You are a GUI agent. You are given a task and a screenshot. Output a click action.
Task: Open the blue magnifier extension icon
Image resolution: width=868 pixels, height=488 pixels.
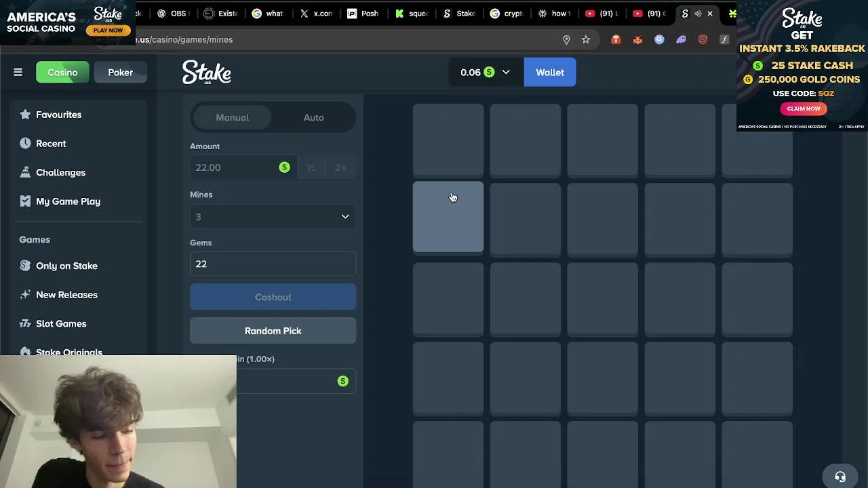659,39
